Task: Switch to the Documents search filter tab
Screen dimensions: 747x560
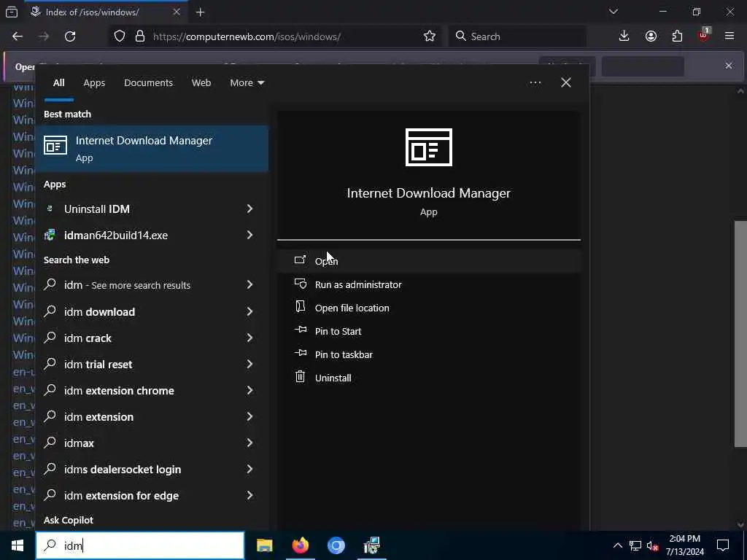Action: tap(148, 83)
